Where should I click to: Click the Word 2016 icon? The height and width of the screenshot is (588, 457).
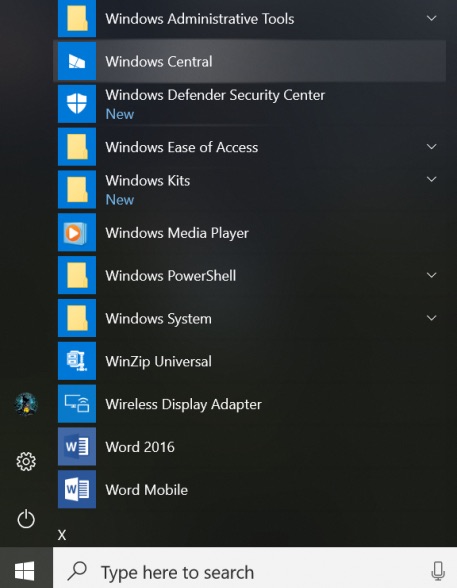tap(77, 447)
